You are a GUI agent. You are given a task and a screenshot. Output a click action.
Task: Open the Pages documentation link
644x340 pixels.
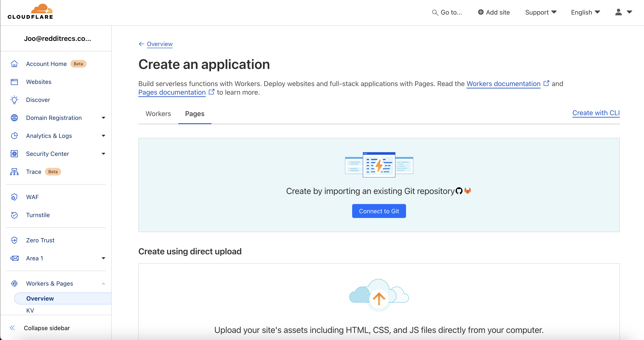(x=172, y=92)
